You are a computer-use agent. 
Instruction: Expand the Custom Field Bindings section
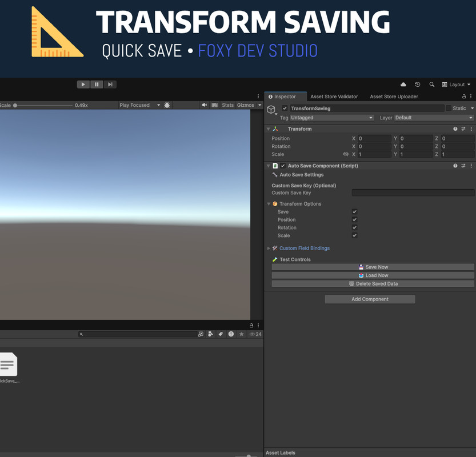coord(269,248)
